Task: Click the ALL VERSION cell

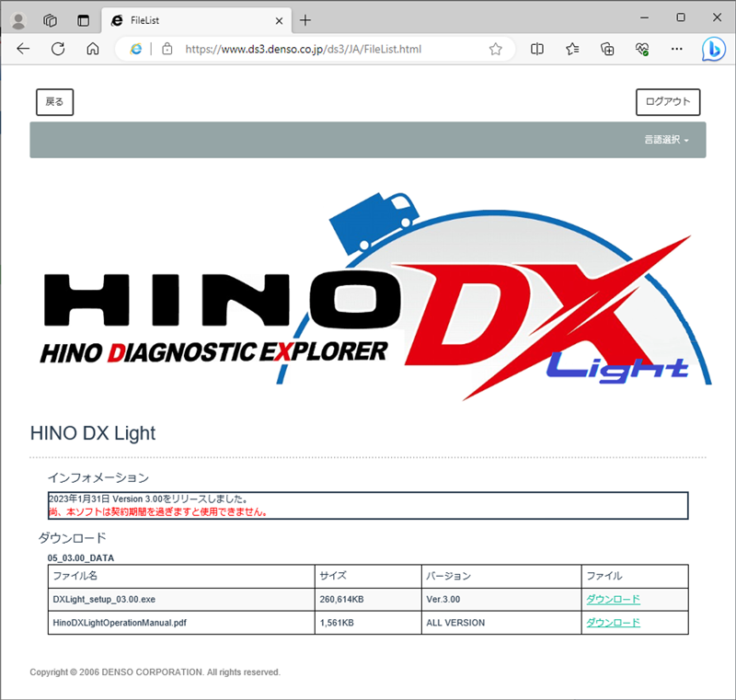Action: point(501,623)
